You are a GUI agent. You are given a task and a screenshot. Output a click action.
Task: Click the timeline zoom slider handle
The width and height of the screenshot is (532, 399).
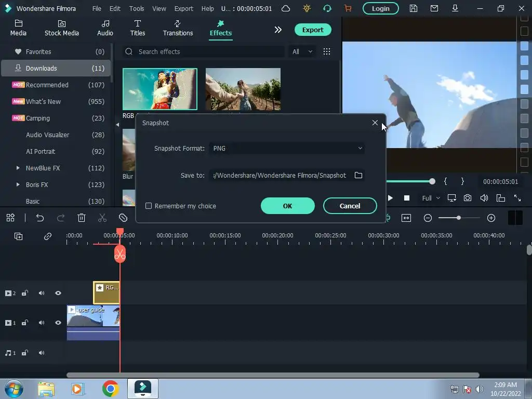click(x=458, y=218)
